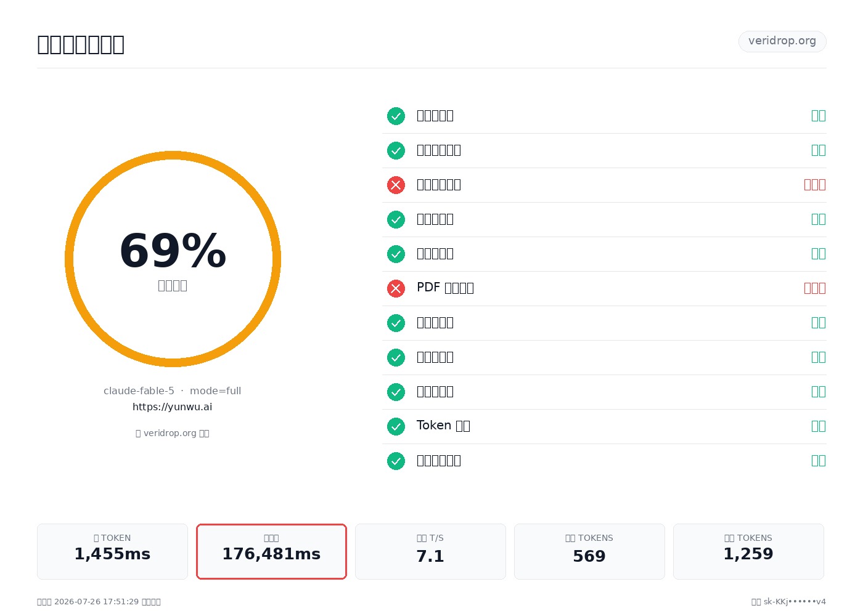The height and width of the screenshot is (616, 863).
Task: Select the red-outlined 176,481ms stat card
Action: coord(271,551)
